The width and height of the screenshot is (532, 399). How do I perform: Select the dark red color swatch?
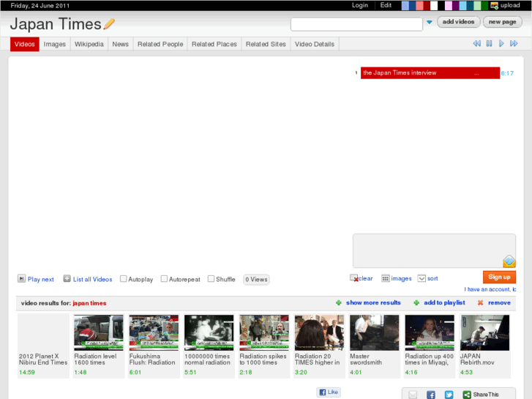[x=427, y=5]
